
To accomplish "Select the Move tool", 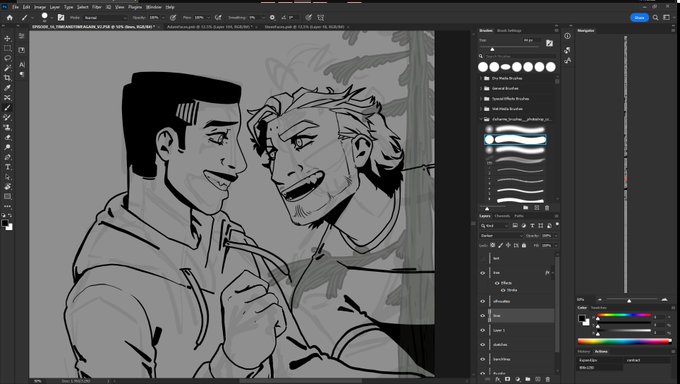I will 7,39.
